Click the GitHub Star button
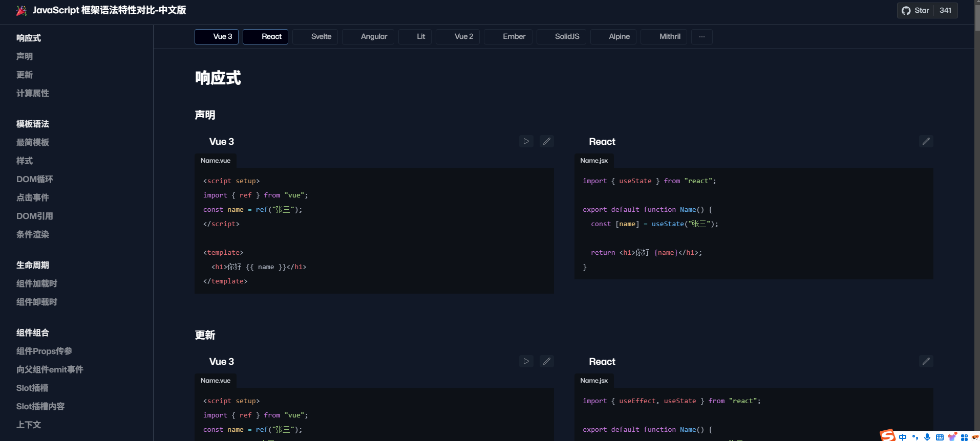Image resolution: width=980 pixels, height=441 pixels. point(915,11)
